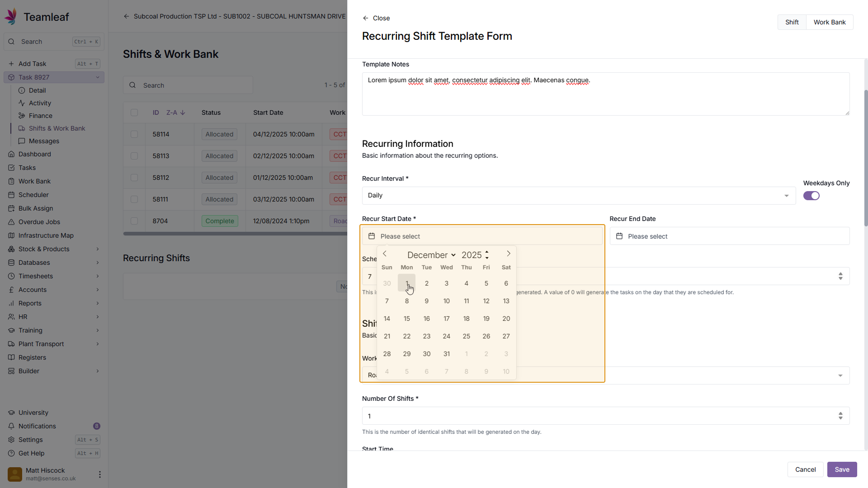Image resolution: width=868 pixels, height=488 pixels.
Task: Click the Recur End Date calendar icon
Action: (x=619, y=236)
